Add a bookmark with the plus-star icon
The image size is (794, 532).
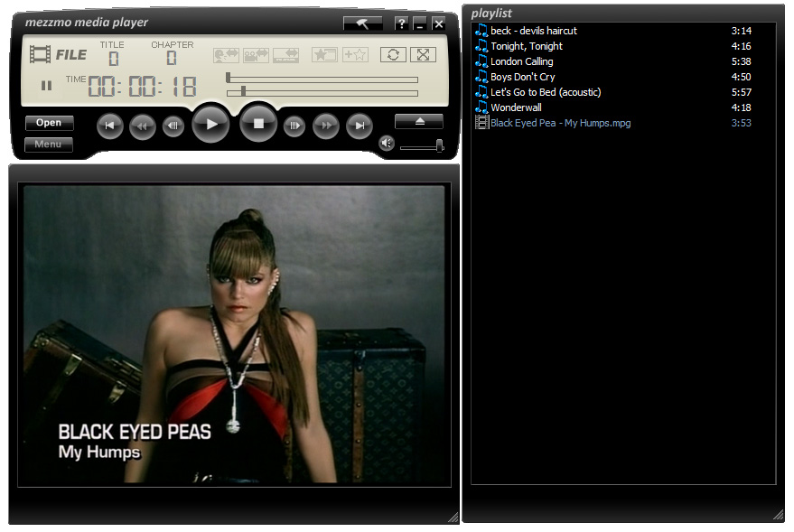pos(355,55)
